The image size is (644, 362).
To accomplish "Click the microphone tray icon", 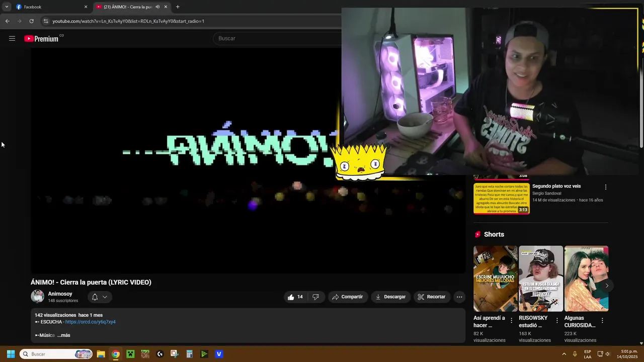I will pyautogui.click(x=575, y=354).
